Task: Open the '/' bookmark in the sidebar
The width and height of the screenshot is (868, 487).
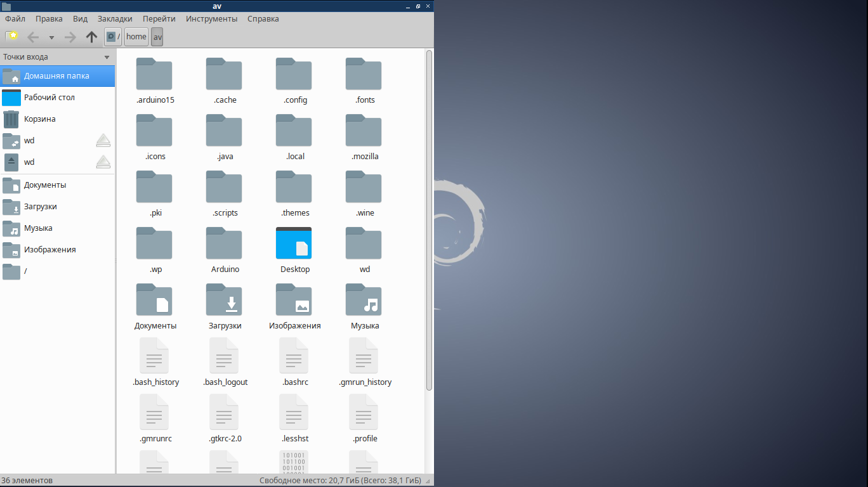Action: 57,271
